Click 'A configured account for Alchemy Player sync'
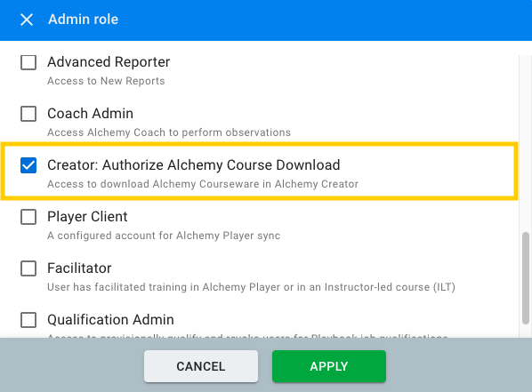Image resolution: width=532 pixels, height=392 pixels. pos(164,236)
